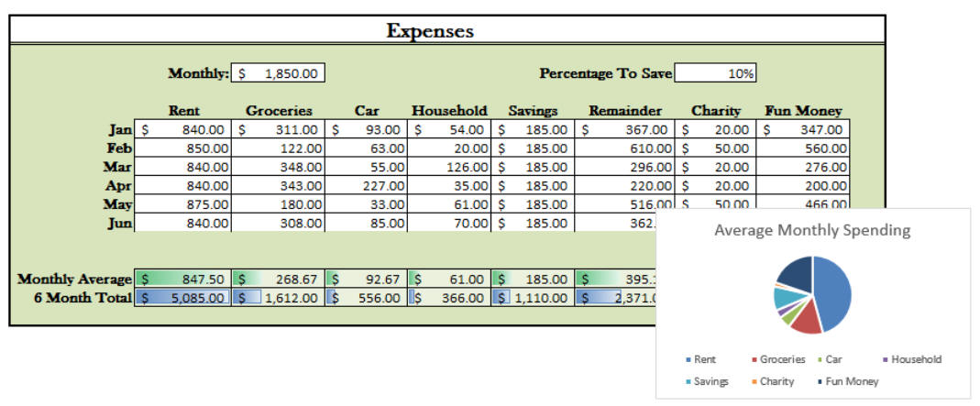
Task: Click February's Fun Money cell showing 560.00
Action: coord(805,148)
